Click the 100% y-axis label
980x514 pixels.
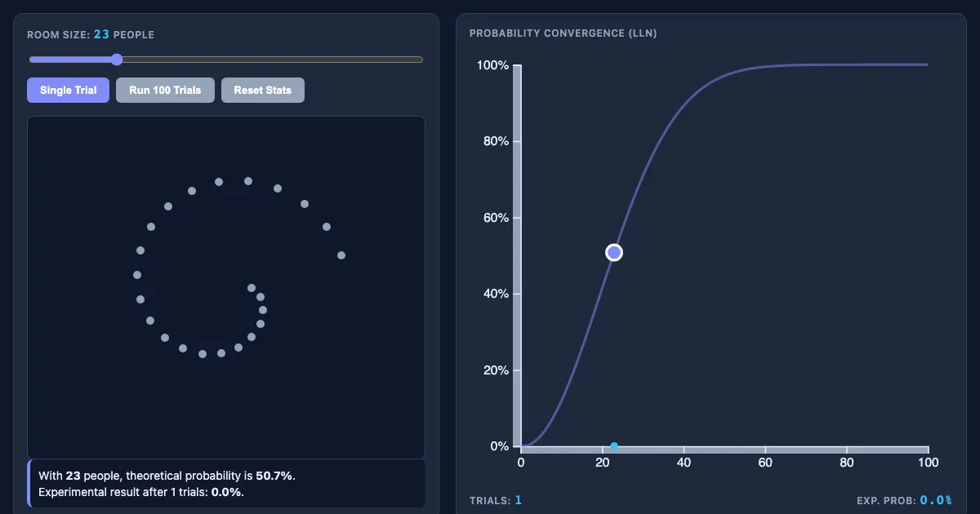(x=493, y=65)
